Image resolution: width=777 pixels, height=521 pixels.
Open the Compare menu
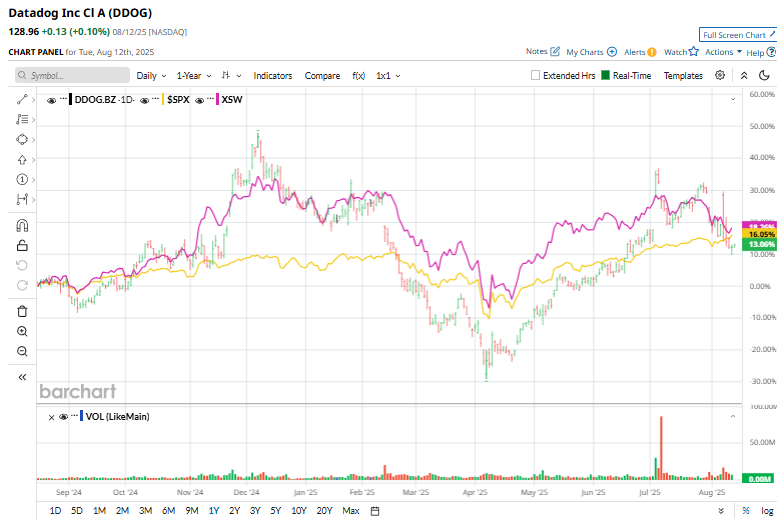pyautogui.click(x=322, y=76)
